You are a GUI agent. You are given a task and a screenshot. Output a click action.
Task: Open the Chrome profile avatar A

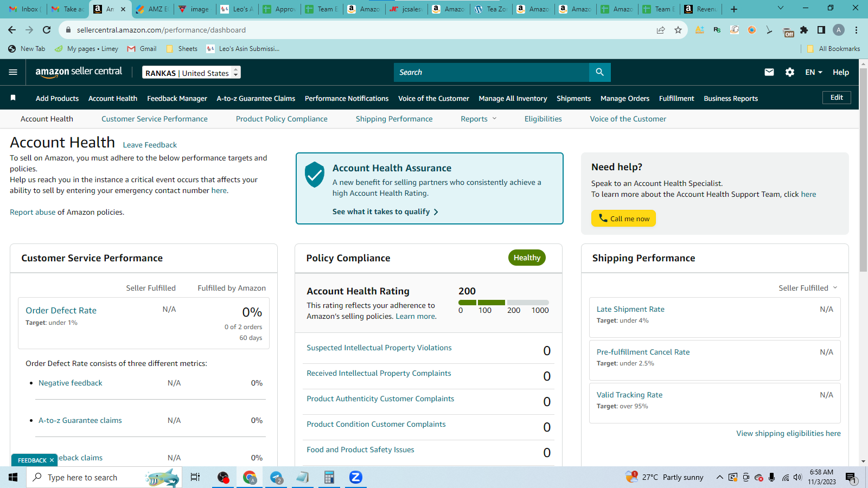[839, 30]
